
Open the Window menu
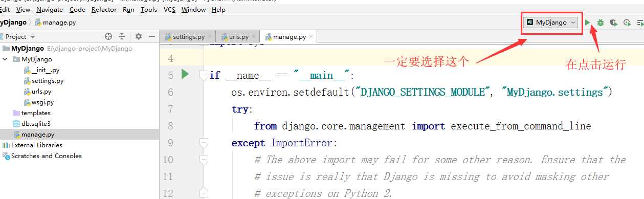coord(194,10)
